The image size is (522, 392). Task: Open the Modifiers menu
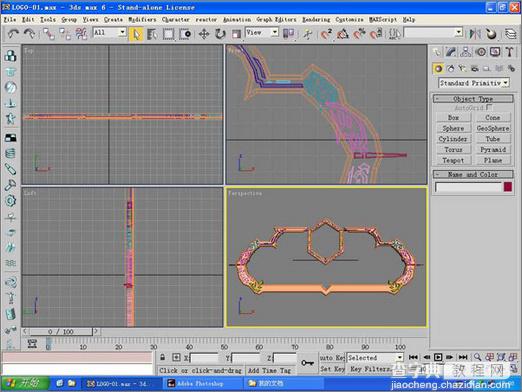click(142, 20)
